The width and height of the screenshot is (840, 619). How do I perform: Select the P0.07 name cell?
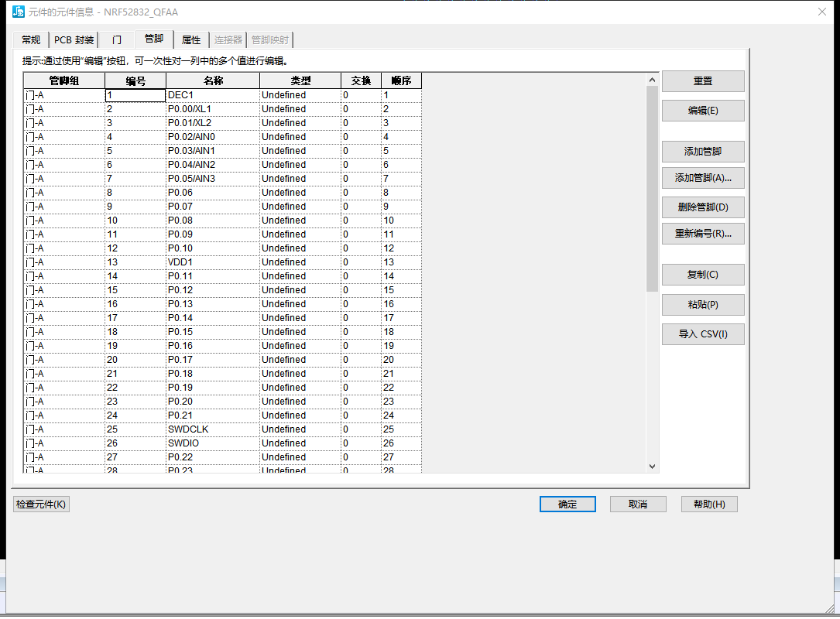click(x=213, y=207)
